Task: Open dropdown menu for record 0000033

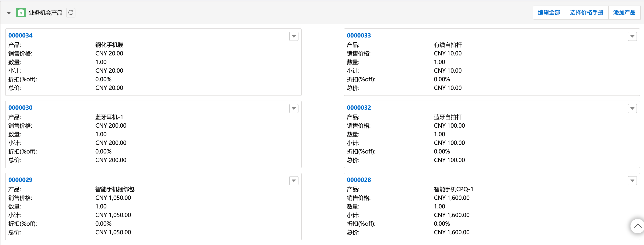Action: pyautogui.click(x=632, y=36)
